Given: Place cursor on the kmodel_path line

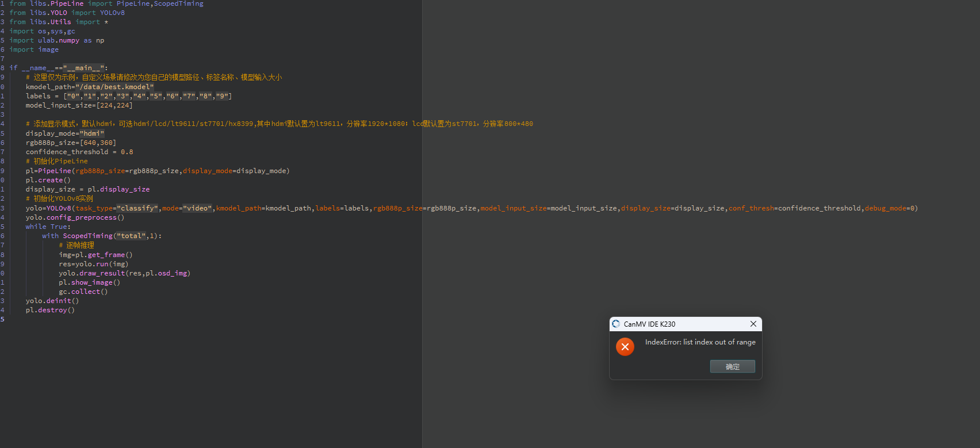Looking at the screenshot, I should click(x=89, y=87).
